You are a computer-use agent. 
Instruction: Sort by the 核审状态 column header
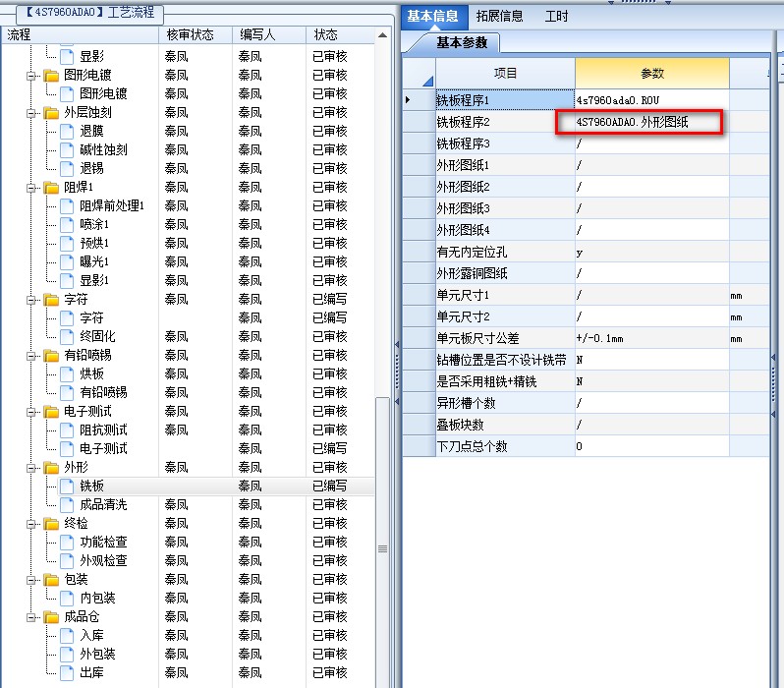point(196,35)
